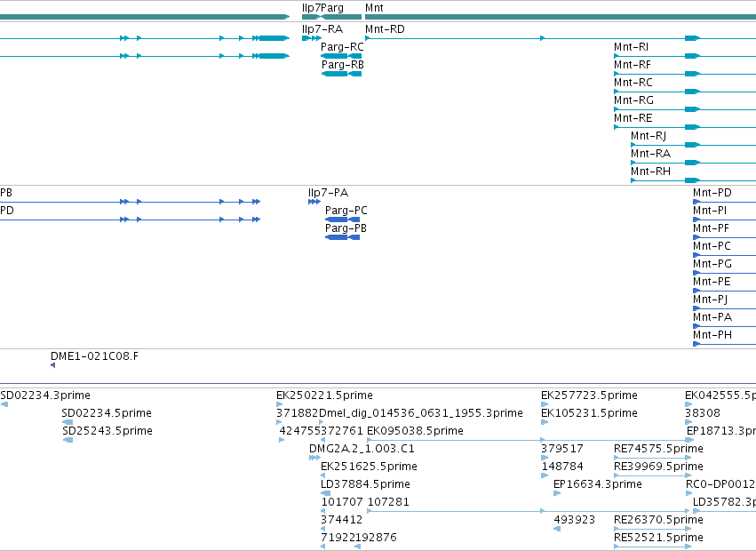Click the SD02234.5prime feature glyph

click(68, 422)
